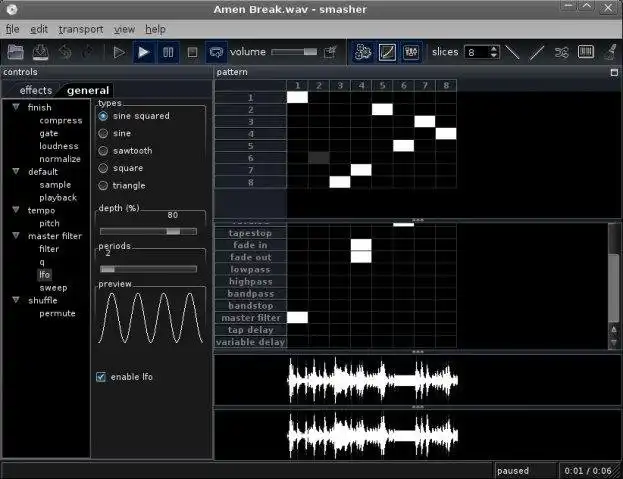Select normalize in the controls tree

pos(60,159)
